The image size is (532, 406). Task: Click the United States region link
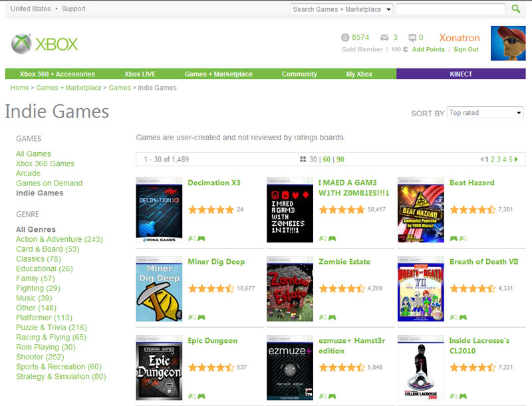[31, 9]
